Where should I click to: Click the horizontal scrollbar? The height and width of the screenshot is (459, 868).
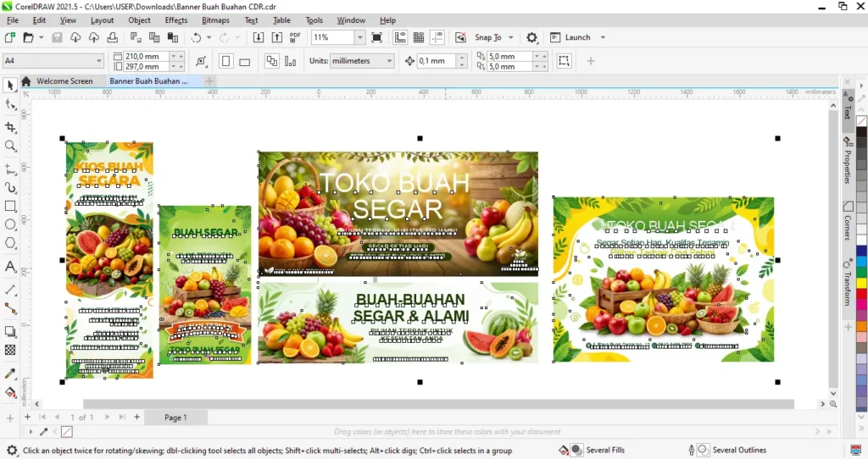438,404
